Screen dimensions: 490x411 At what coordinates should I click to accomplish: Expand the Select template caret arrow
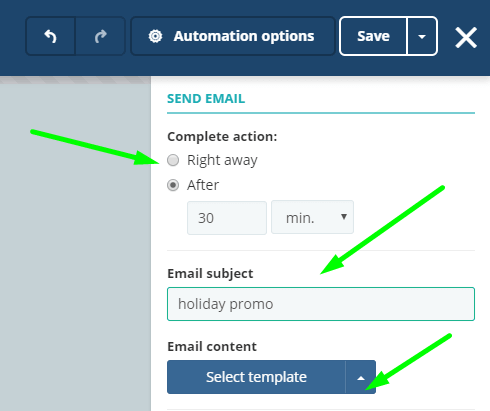361,377
